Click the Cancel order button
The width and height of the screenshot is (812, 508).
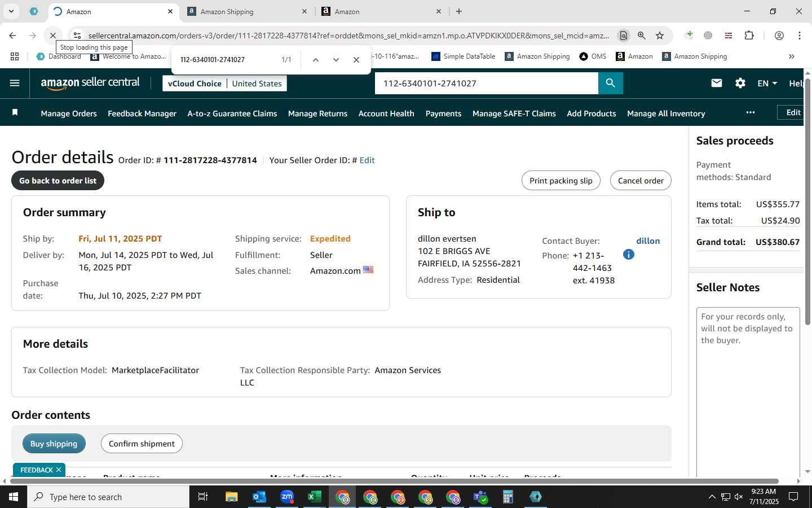click(641, 181)
